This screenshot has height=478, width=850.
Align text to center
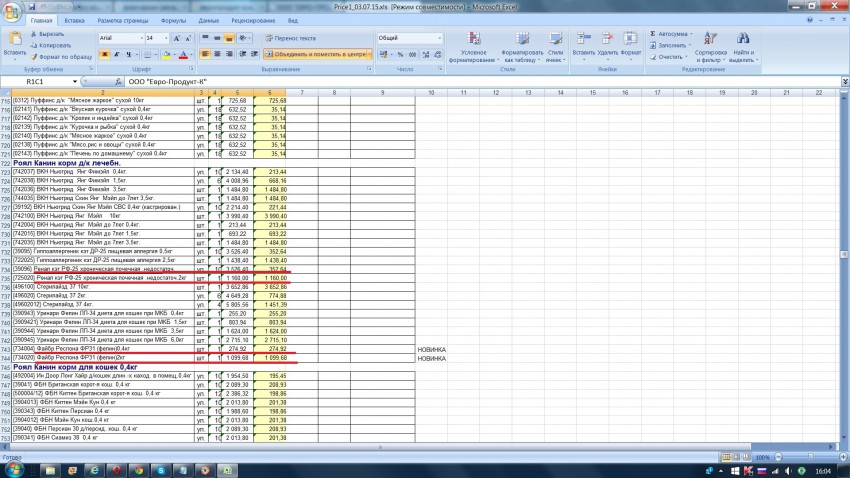pos(217,54)
